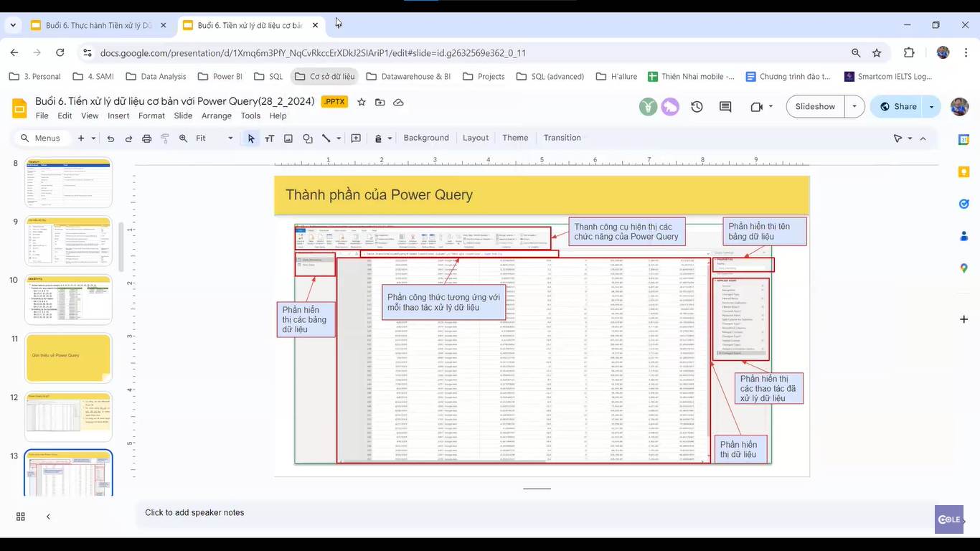Insert a shape from toolbar
Image resolution: width=980 pixels, height=551 pixels.
[308, 138]
